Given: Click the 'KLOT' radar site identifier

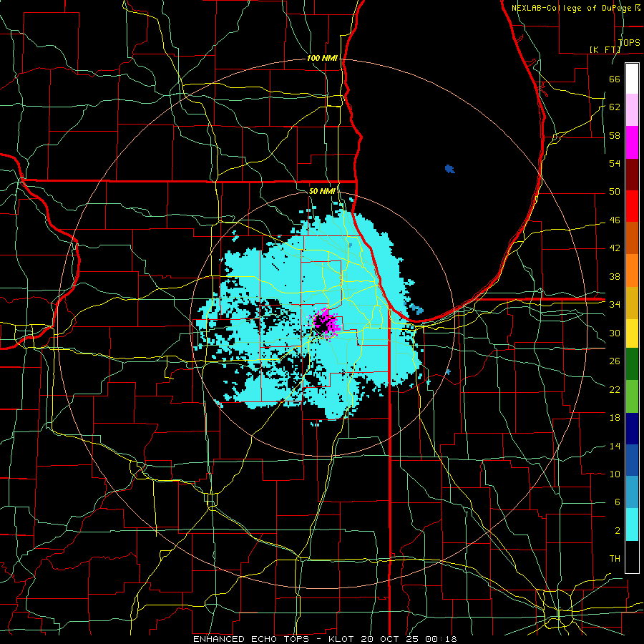Looking at the screenshot, I should pyautogui.click(x=343, y=639).
